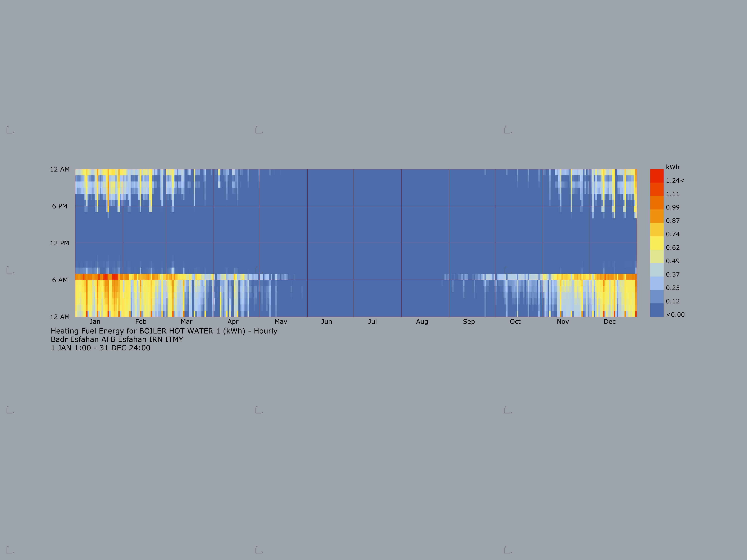This screenshot has height=560, width=747.
Task: Click the May month label
Action: click(281, 322)
